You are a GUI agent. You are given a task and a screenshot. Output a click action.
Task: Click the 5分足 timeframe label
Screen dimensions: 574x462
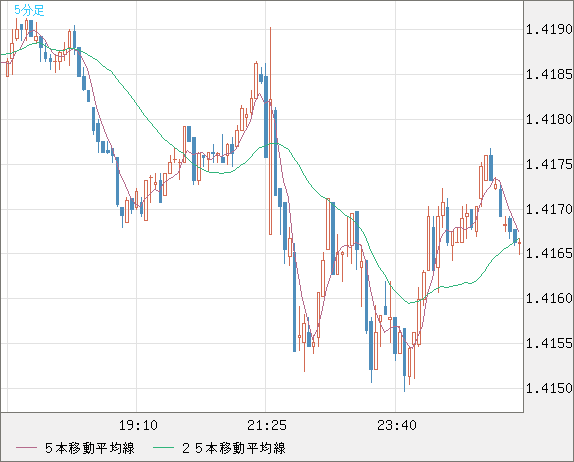(29, 10)
